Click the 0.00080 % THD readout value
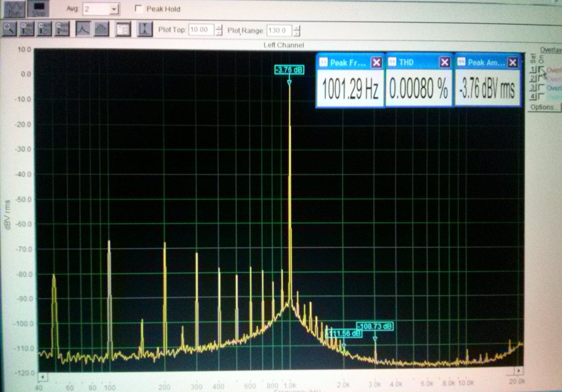This screenshot has height=392, width=562. point(419,89)
